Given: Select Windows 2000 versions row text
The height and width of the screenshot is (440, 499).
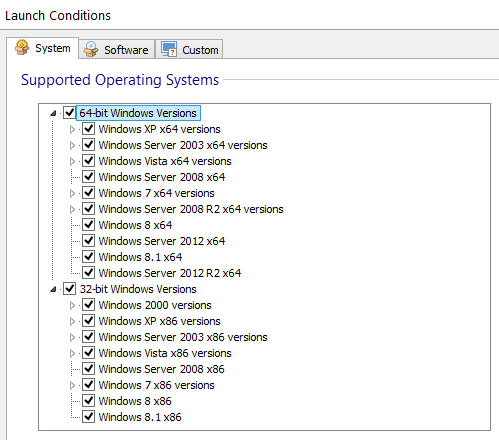Looking at the screenshot, I should pos(155,305).
